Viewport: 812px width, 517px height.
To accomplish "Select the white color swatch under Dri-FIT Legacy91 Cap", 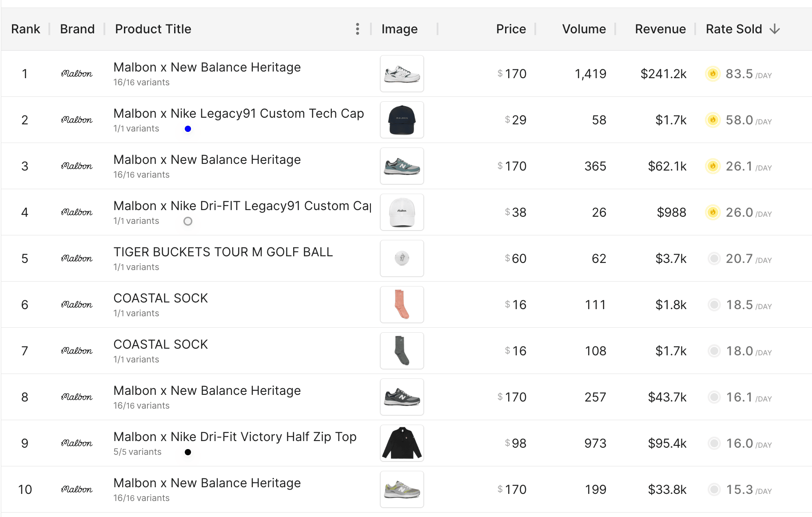I will tap(188, 221).
